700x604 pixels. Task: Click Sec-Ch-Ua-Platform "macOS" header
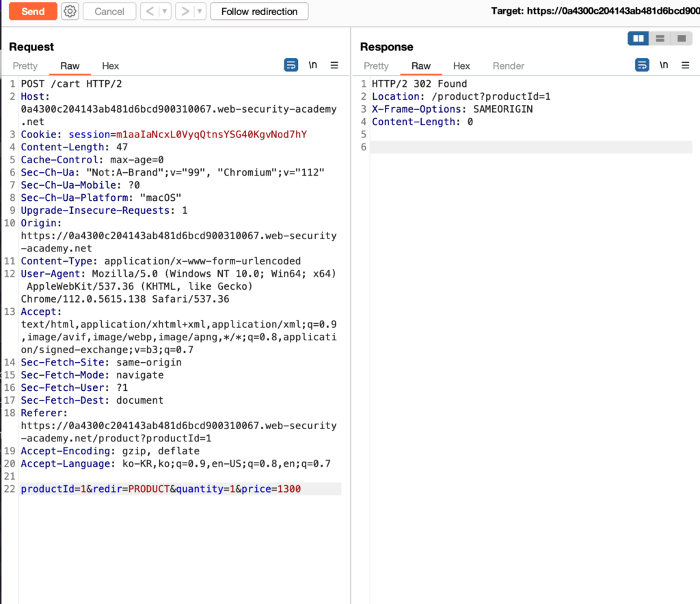pyautogui.click(x=101, y=197)
